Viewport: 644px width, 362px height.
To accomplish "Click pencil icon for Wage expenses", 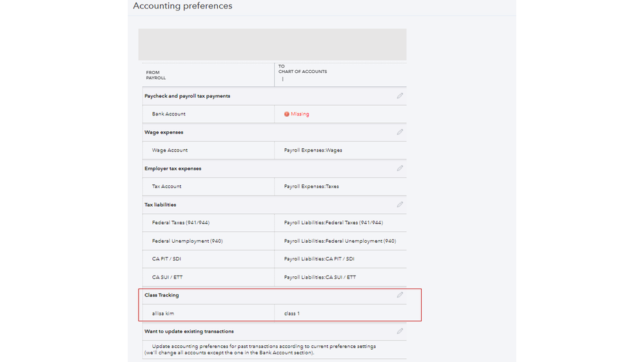I will click(x=400, y=132).
